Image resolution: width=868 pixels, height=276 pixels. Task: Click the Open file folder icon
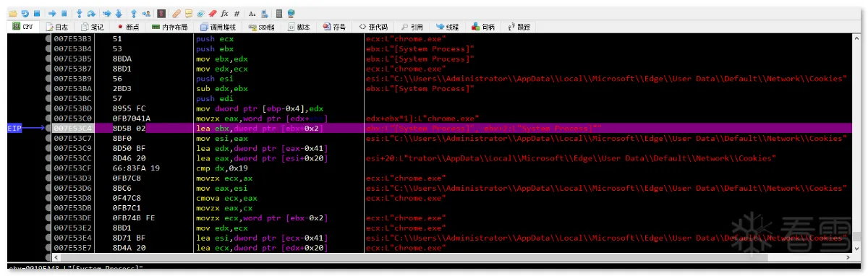tap(12, 13)
